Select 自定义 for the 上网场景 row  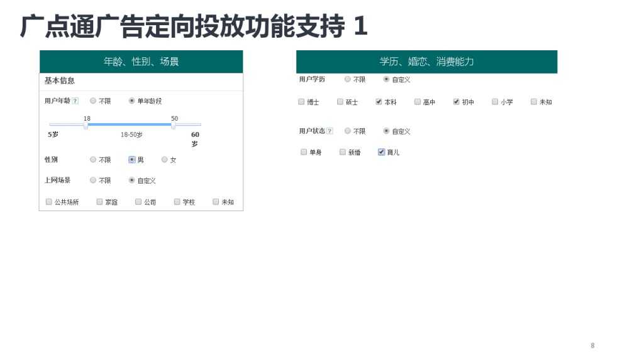coord(131,180)
